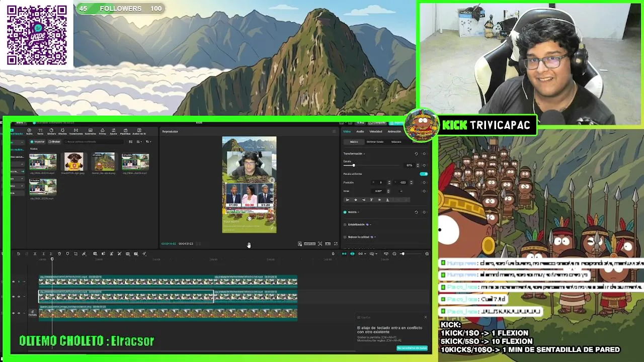Switch to the Audio properties tab
This screenshot has height=362, width=644.
click(360, 132)
